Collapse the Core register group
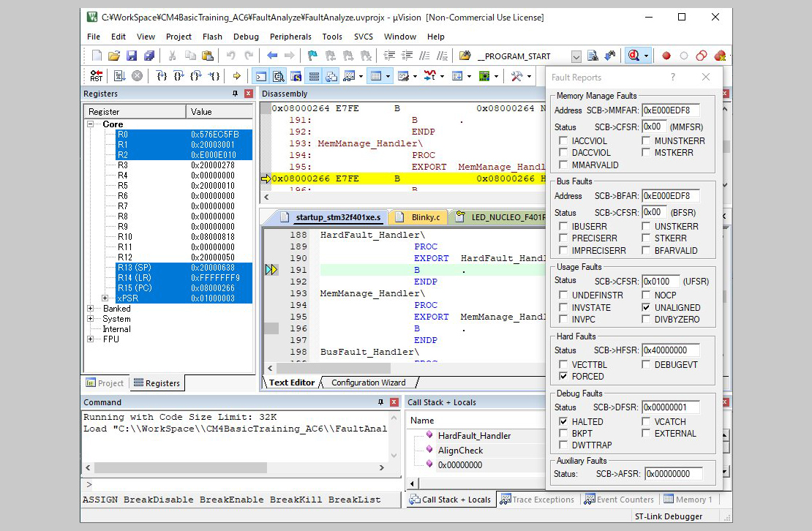 point(90,124)
